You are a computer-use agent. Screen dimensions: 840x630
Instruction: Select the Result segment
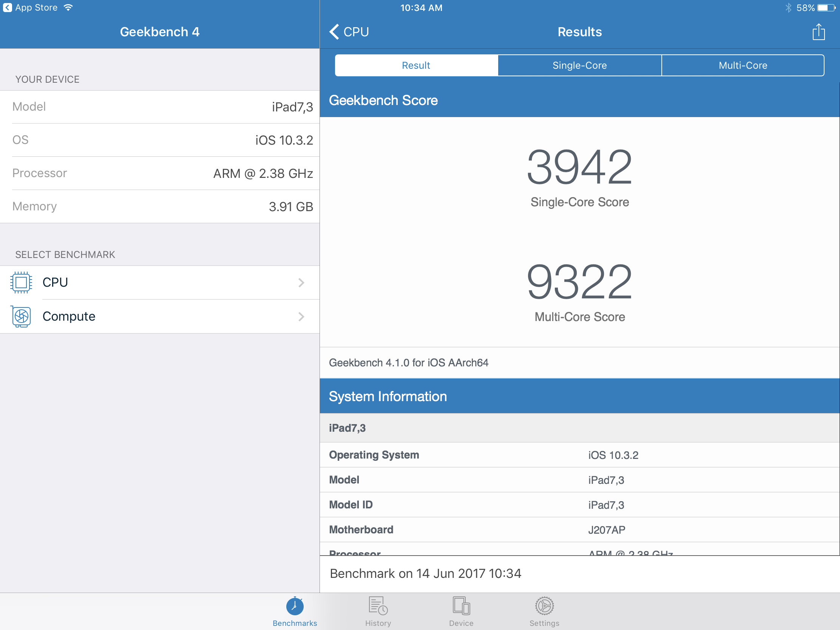coord(416,65)
